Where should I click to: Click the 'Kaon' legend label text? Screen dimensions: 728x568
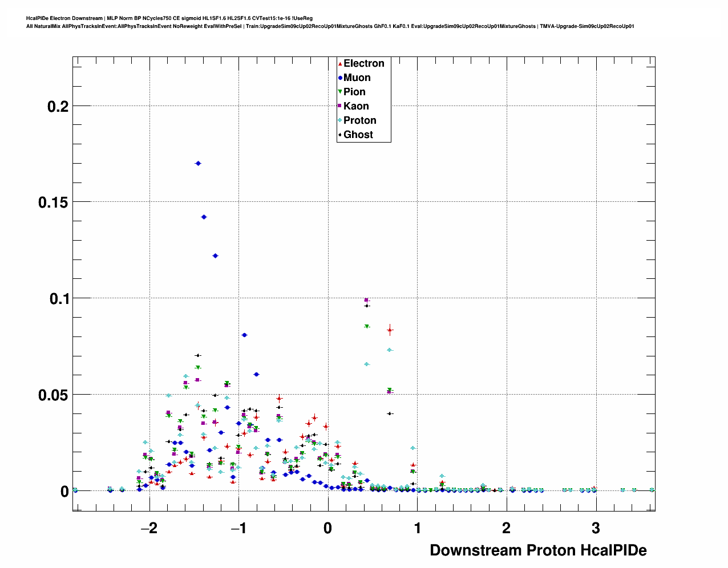pos(356,106)
